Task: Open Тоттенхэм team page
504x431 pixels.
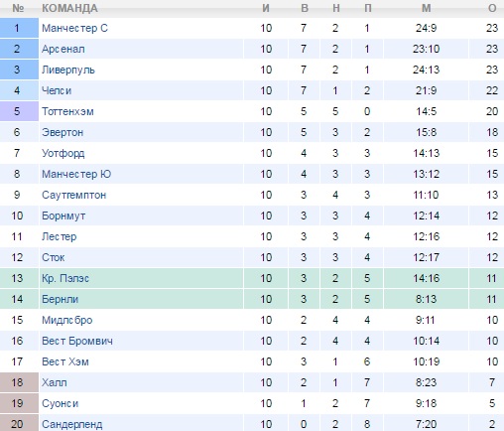Action: click(67, 111)
